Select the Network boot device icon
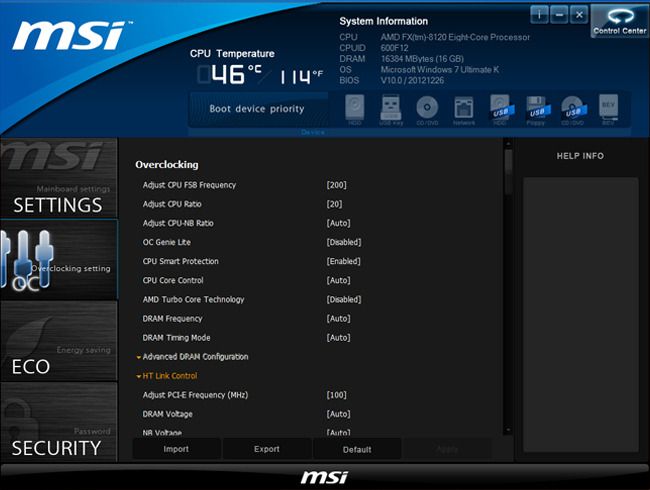The image size is (650, 490). [x=464, y=109]
